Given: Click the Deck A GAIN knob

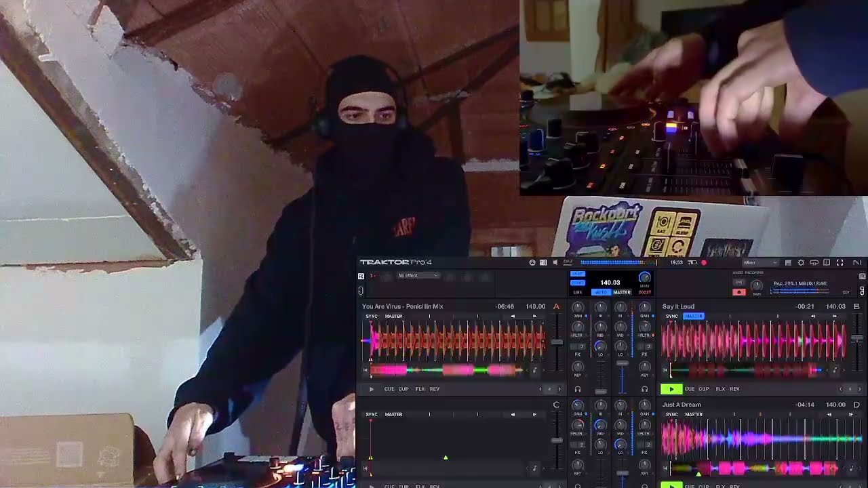Looking at the screenshot, I should (578, 307).
